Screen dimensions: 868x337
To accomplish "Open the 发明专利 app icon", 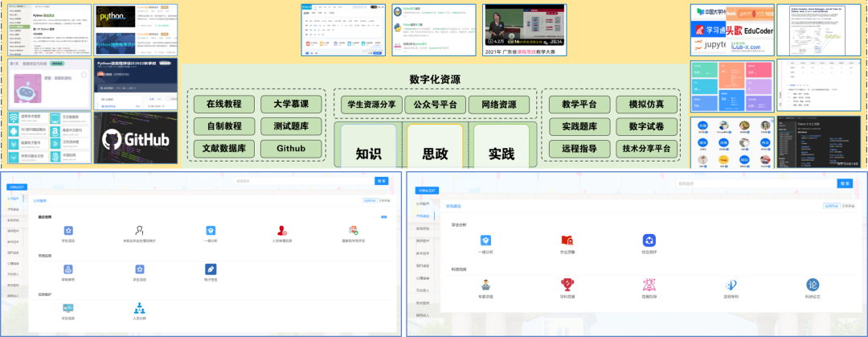I will tap(731, 286).
